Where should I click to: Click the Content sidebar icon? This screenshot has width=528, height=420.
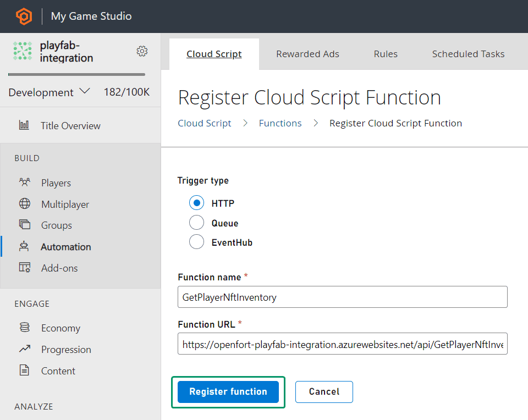click(x=25, y=370)
